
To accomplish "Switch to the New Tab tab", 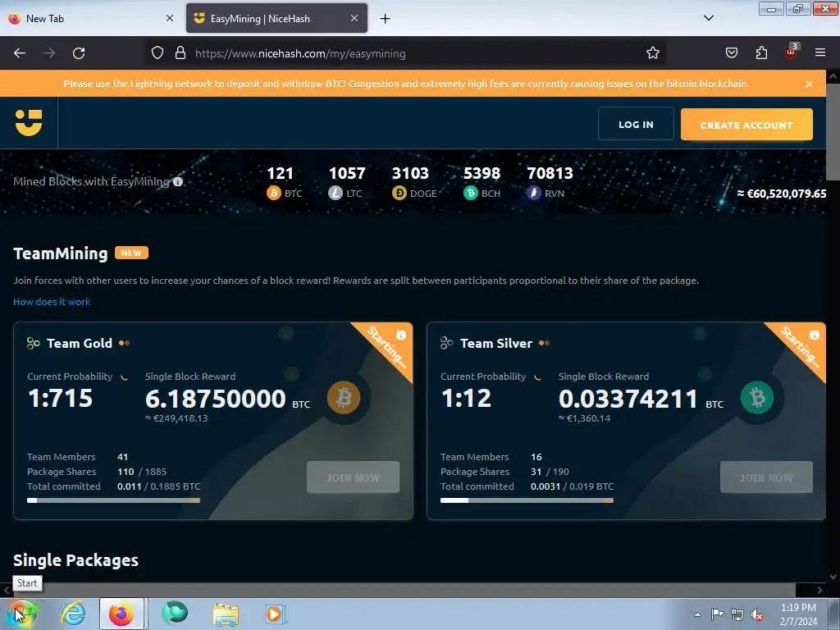I will 91,18.
